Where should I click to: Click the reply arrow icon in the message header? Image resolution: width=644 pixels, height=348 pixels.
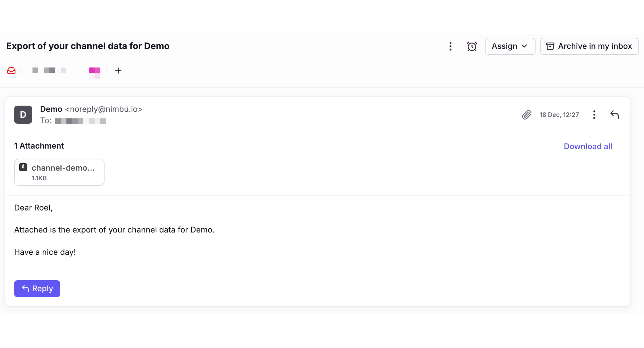point(615,114)
